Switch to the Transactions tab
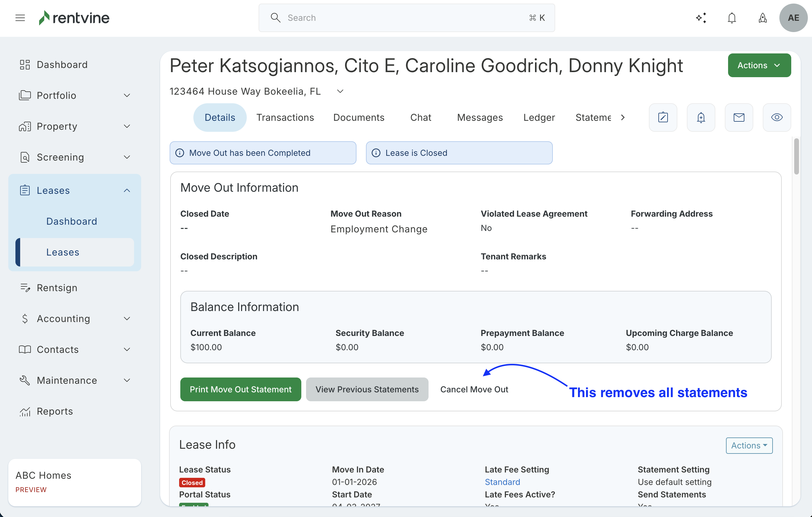 pos(285,118)
